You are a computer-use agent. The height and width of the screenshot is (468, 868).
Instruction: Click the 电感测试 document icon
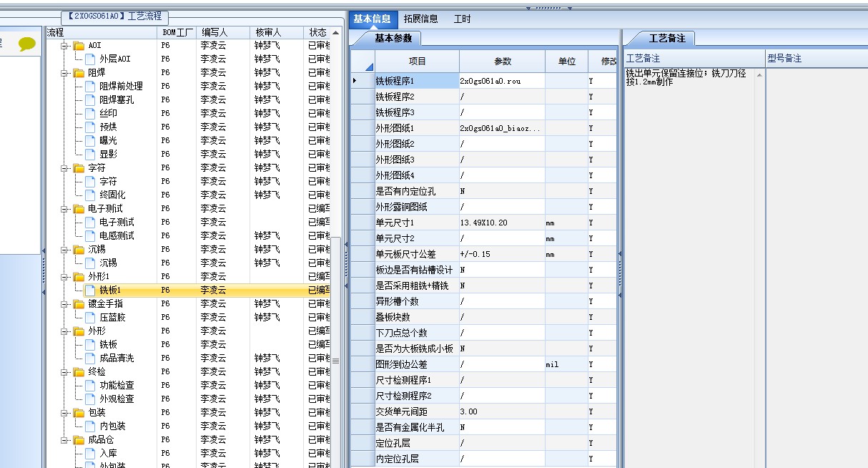[x=90, y=235]
